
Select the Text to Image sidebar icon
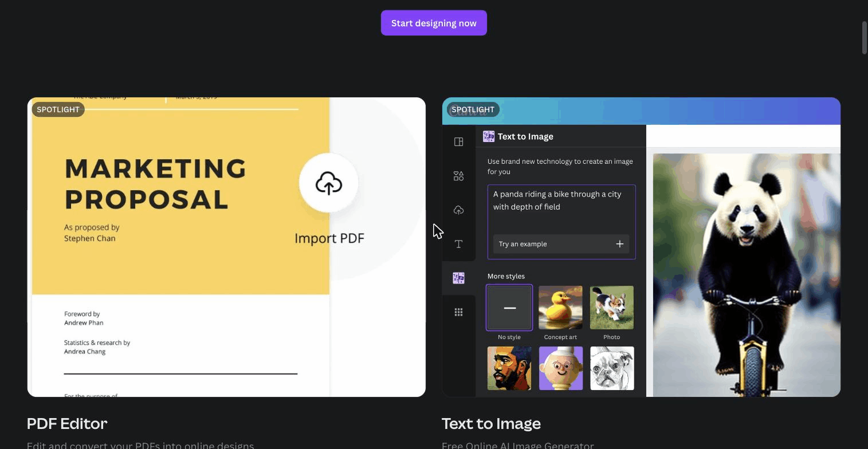[458, 278]
